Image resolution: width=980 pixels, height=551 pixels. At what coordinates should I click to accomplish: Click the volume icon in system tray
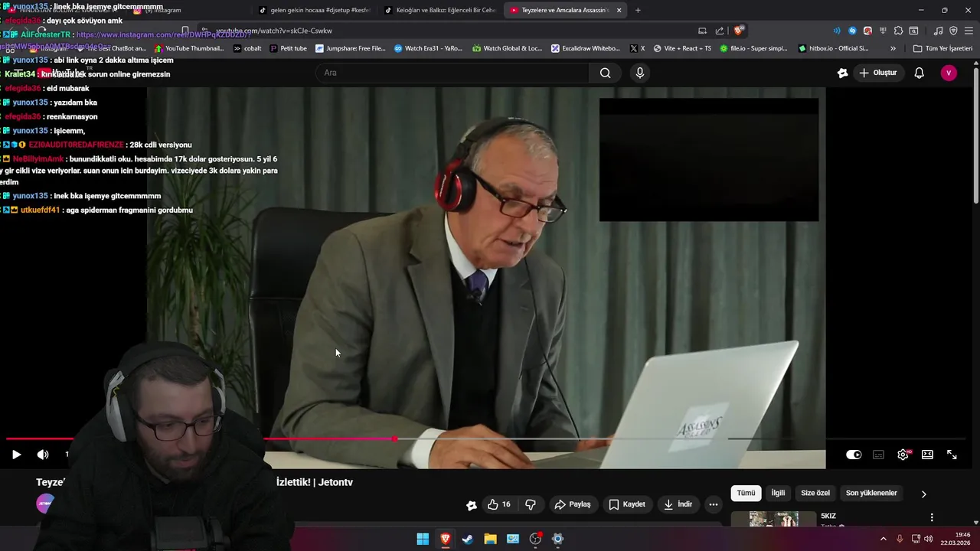point(929,539)
